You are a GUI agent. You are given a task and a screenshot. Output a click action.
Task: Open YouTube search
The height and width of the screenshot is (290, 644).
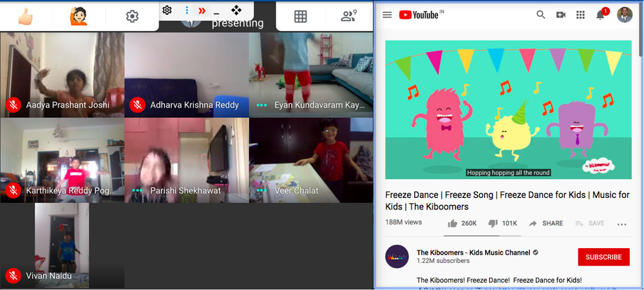[541, 15]
